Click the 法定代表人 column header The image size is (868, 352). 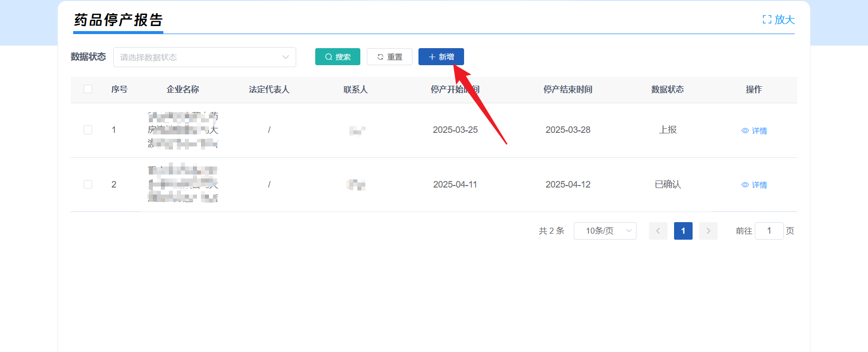tap(269, 89)
